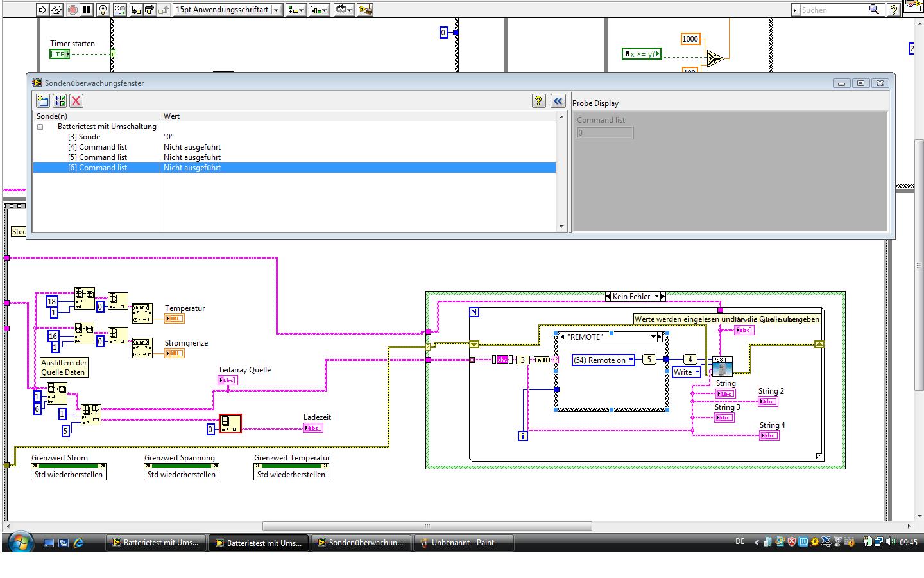
Task: Pause execution with the Pause button
Action: click(87, 10)
